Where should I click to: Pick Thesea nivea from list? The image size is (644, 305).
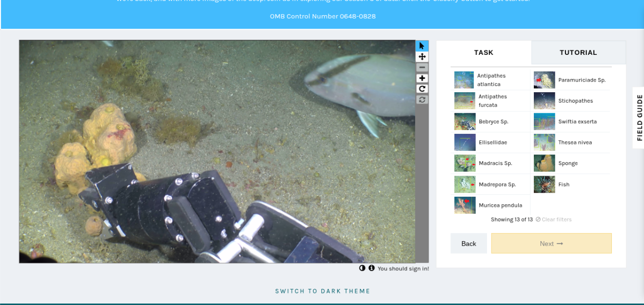pyautogui.click(x=571, y=142)
